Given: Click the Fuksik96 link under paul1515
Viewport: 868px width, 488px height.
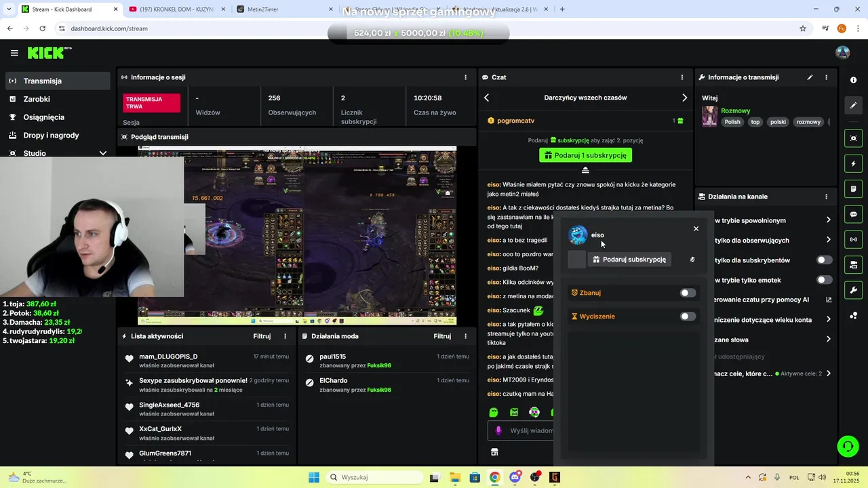Looking at the screenshot, I should click(379, 365).
